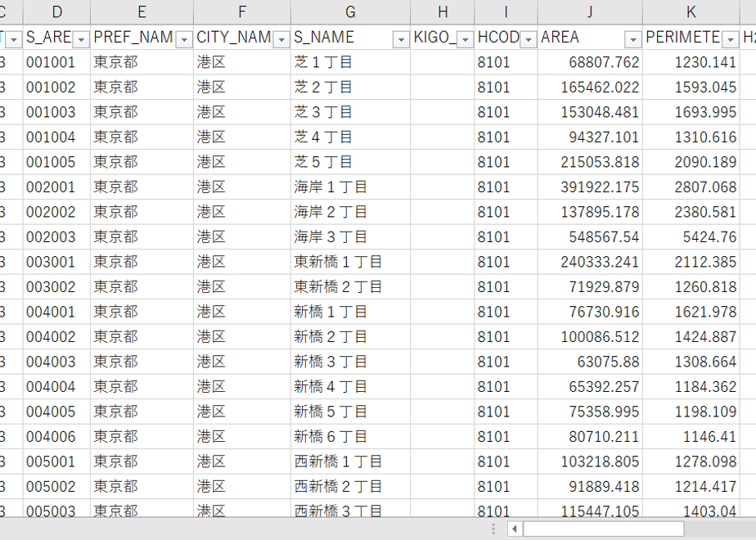Select column D header
Viewport: 756px width, 540px height.
57,12
